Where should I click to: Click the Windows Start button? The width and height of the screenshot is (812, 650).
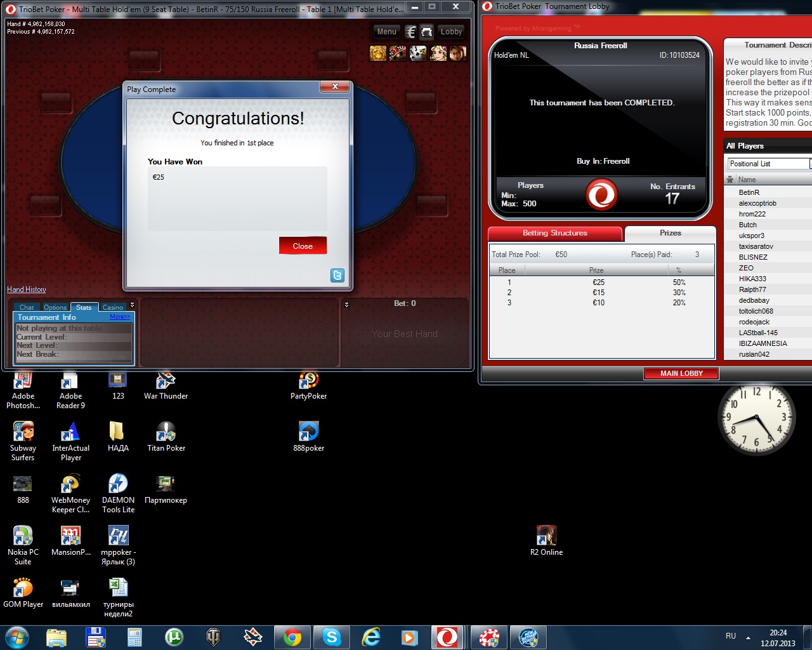click(x=17, y=637)
